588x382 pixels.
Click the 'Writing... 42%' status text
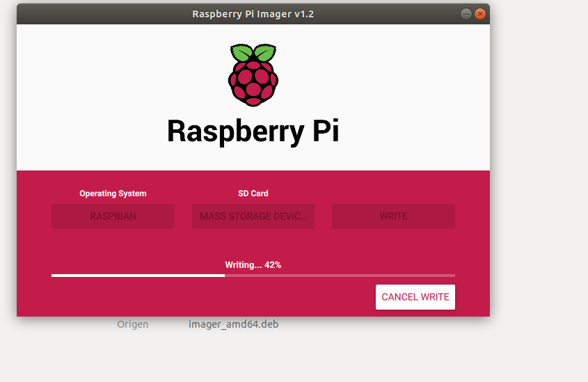(x=253, y=265)
